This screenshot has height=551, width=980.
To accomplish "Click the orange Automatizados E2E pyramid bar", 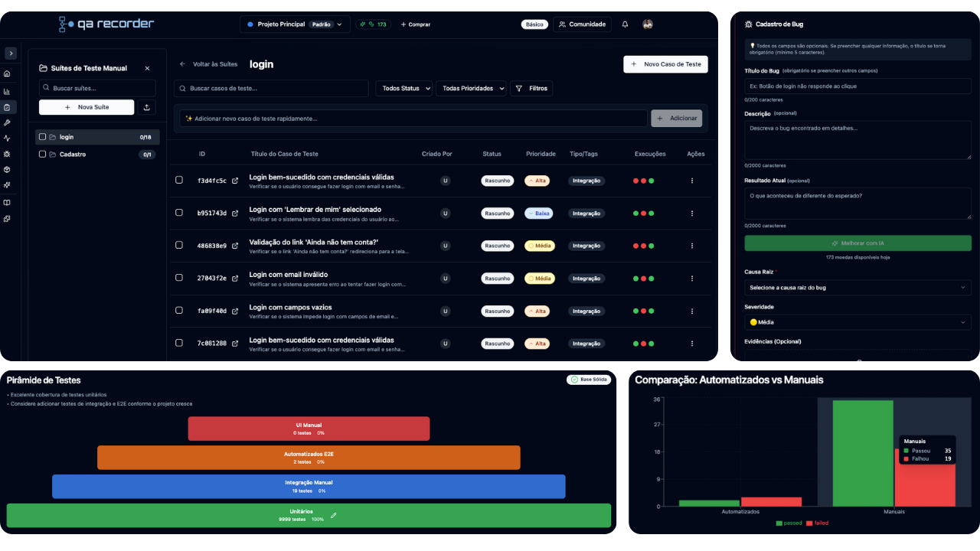I will (309, 458).
